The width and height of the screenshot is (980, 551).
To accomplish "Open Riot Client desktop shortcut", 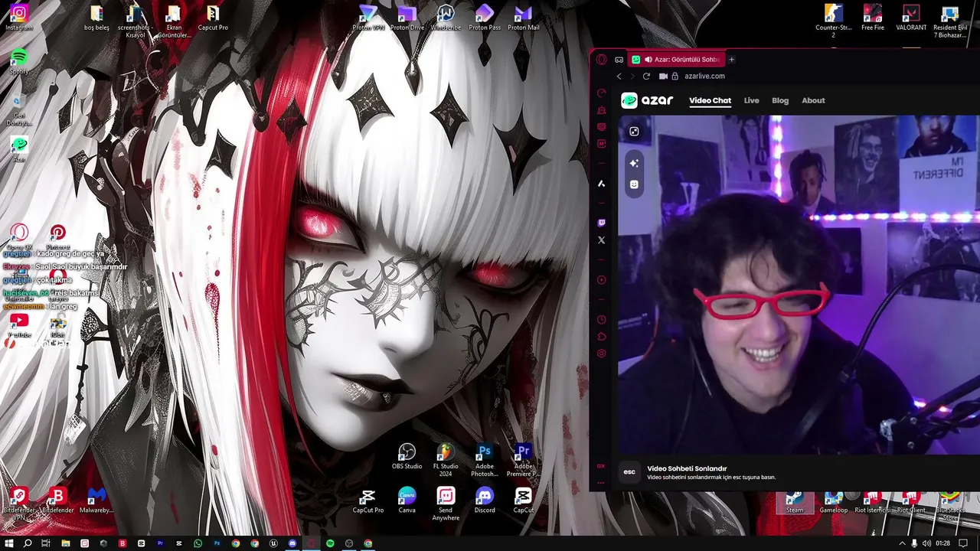I will tap(911, 503).
